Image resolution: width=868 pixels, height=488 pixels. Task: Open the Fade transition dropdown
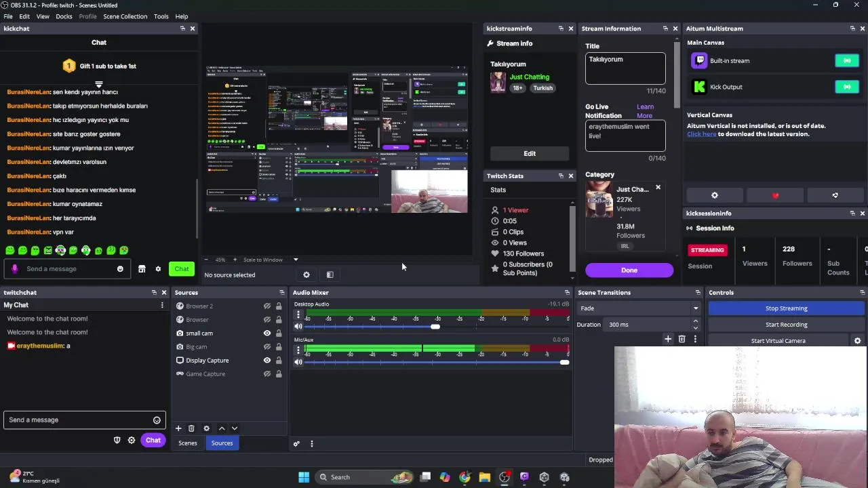click(639, 308)
